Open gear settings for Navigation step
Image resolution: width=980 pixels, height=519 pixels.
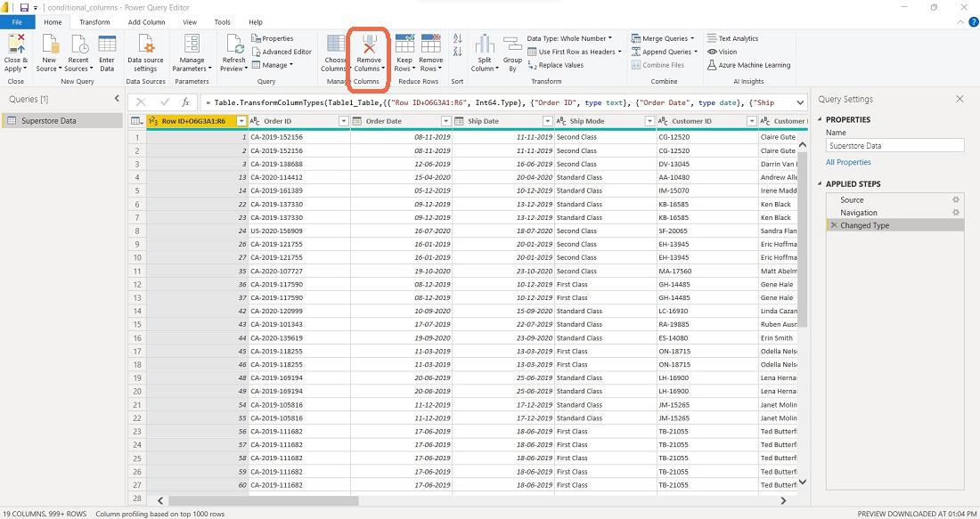(x=956, y=213)
